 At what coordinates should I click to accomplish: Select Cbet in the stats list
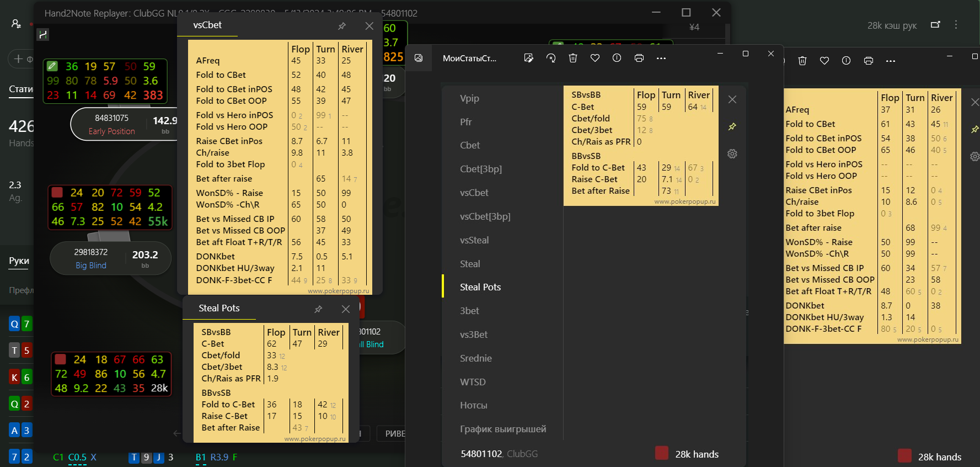click(470, 145)
